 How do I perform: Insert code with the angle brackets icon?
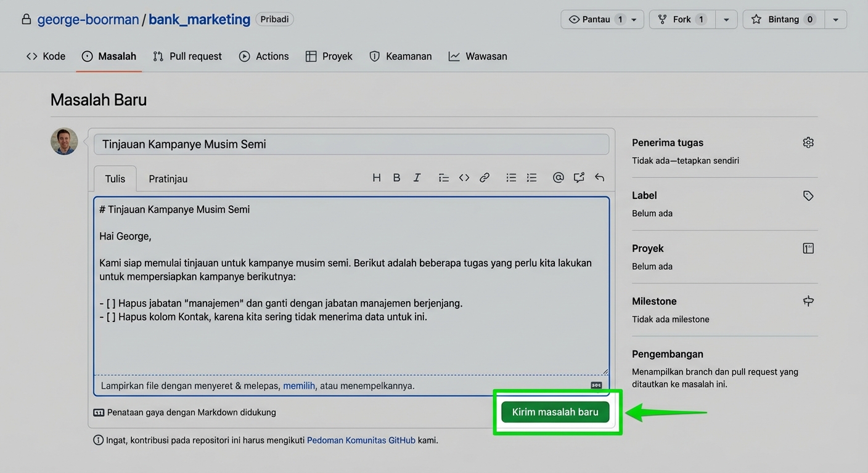click(x=464, y=177)
